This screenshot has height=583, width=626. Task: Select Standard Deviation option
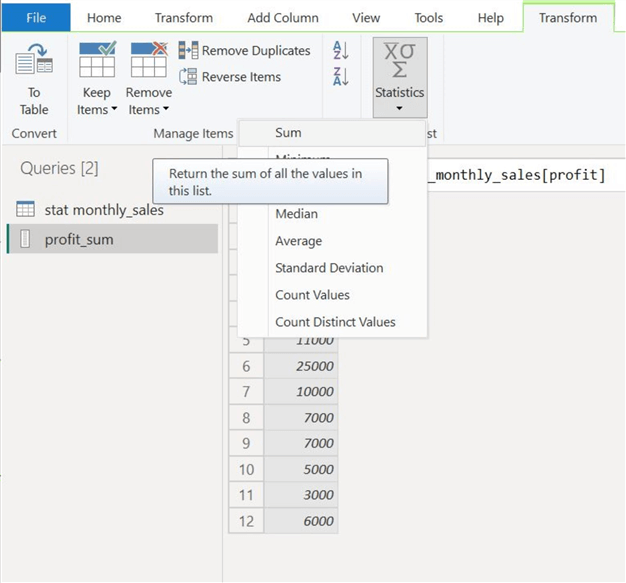coord(329,268)
